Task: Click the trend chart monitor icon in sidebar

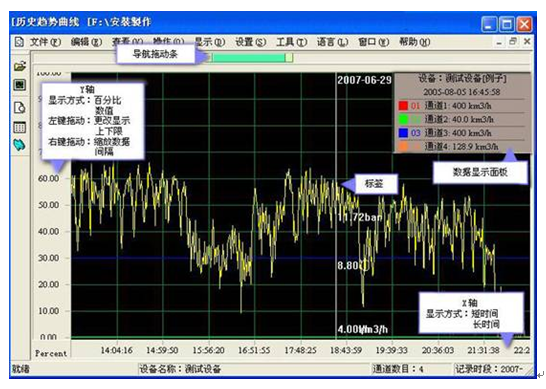Action: point(20,85)
